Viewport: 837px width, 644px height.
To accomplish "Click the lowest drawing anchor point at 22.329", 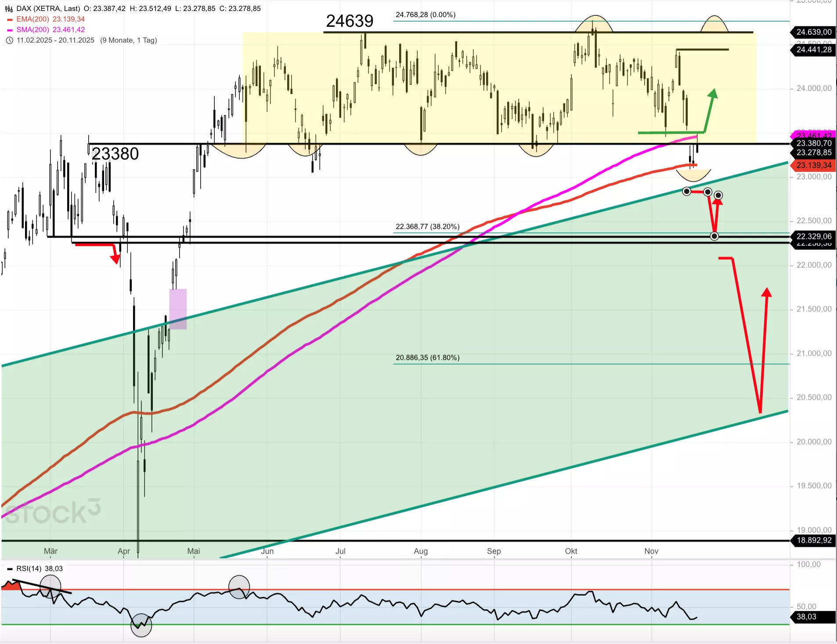I will [x=714, y=236].
